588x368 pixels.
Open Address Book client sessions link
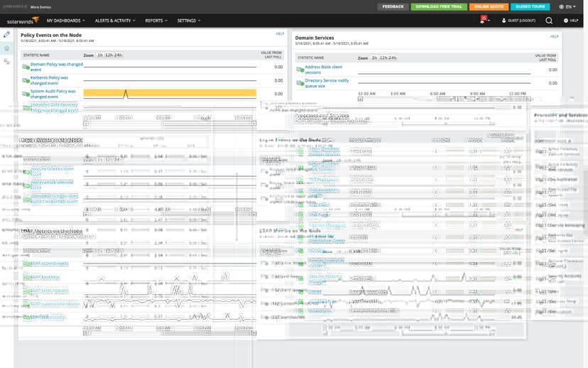click(x=323, y=70)
